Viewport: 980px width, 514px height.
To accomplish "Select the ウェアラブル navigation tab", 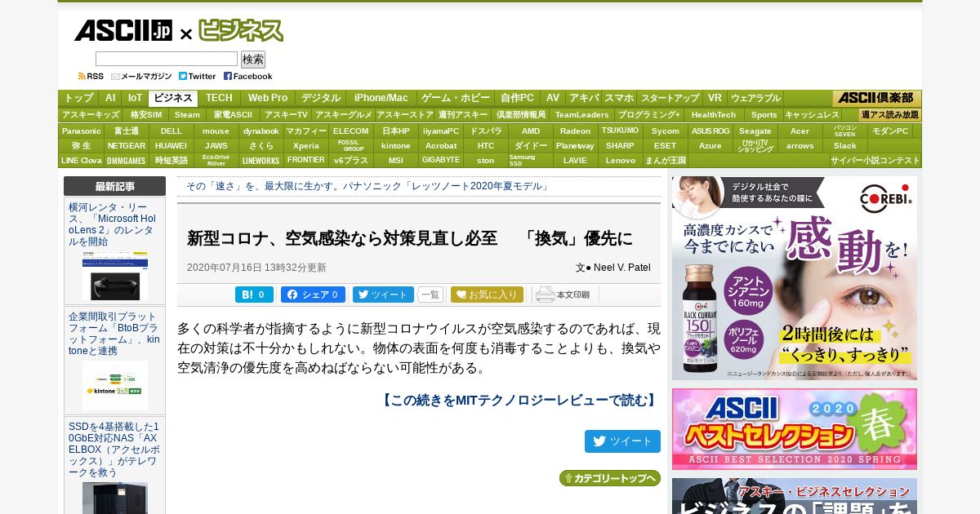I will point(755,98).
